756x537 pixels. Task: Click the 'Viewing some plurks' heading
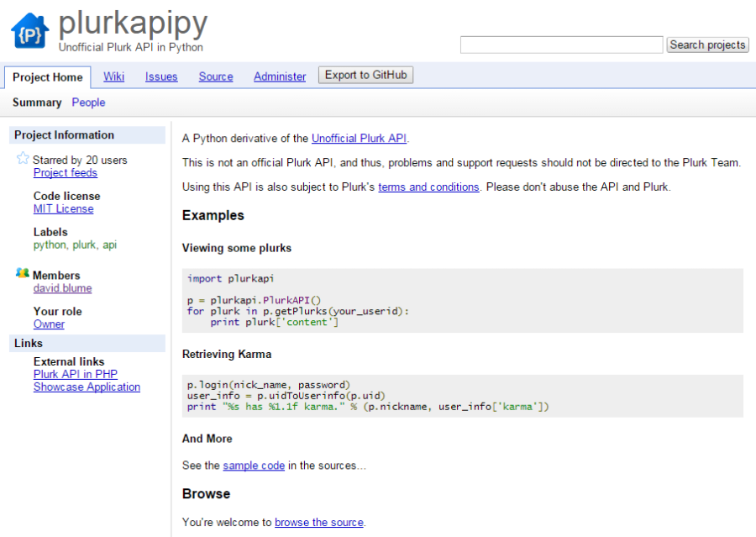tap(237, 248)
